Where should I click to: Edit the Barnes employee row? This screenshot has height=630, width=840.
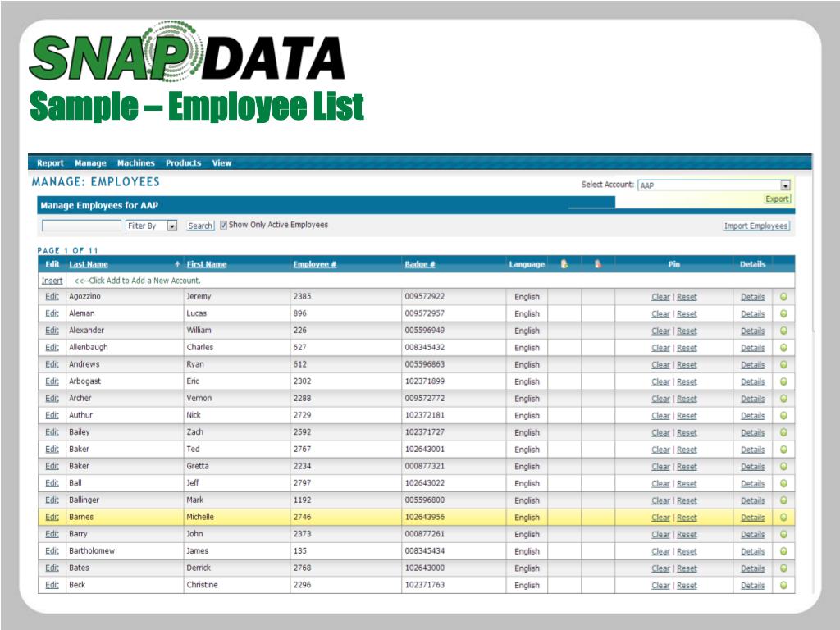coord(52,517)
